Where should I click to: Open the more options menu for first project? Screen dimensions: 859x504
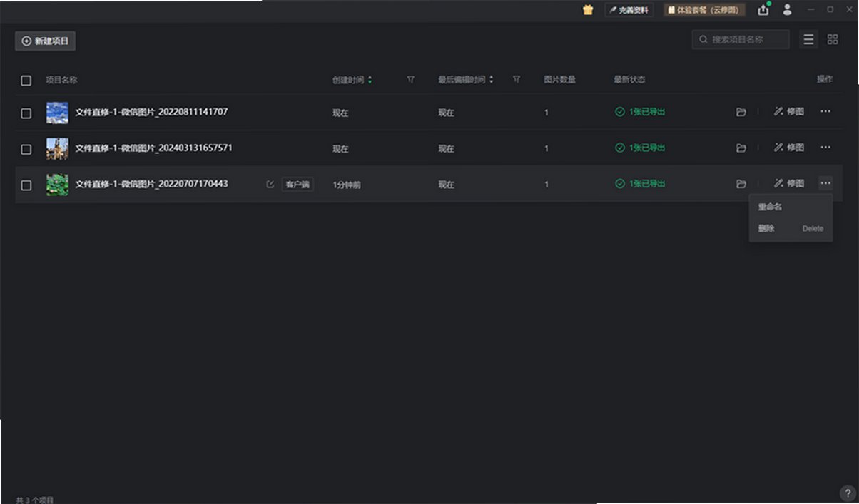pos(825,112)
